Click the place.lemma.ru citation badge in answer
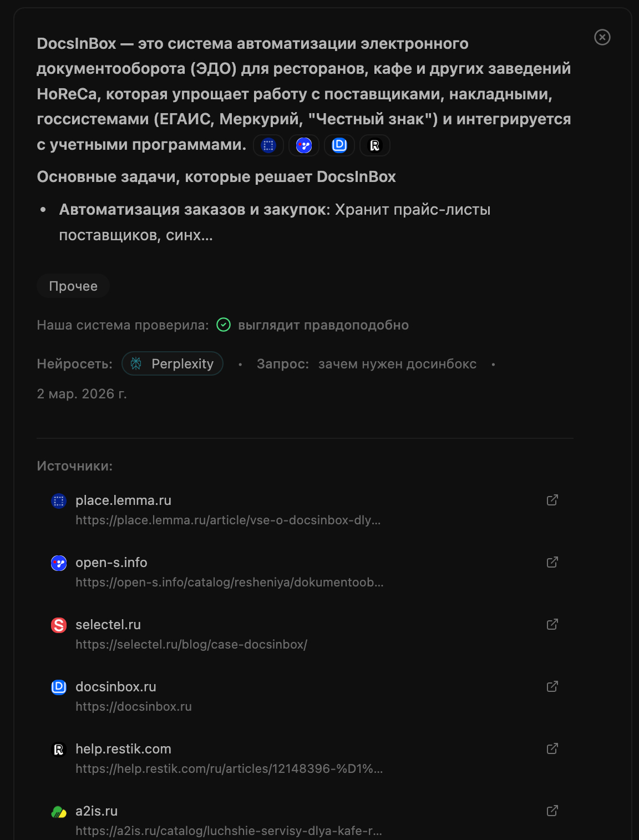This screenshot has height=840, width=639. coord(268,145)
